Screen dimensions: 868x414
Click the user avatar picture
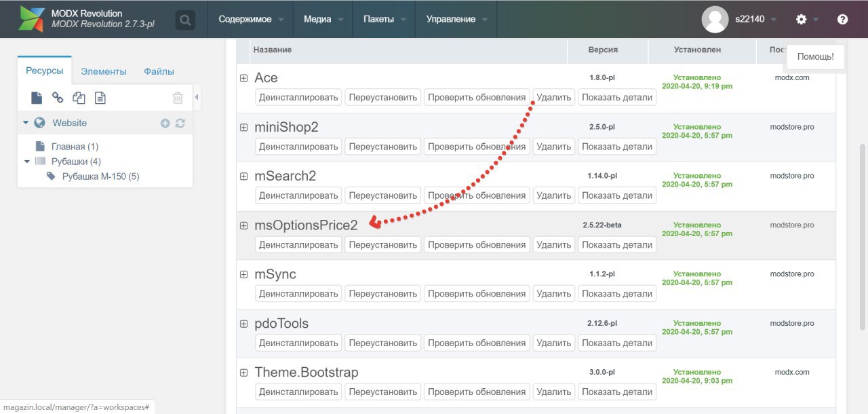715,19
